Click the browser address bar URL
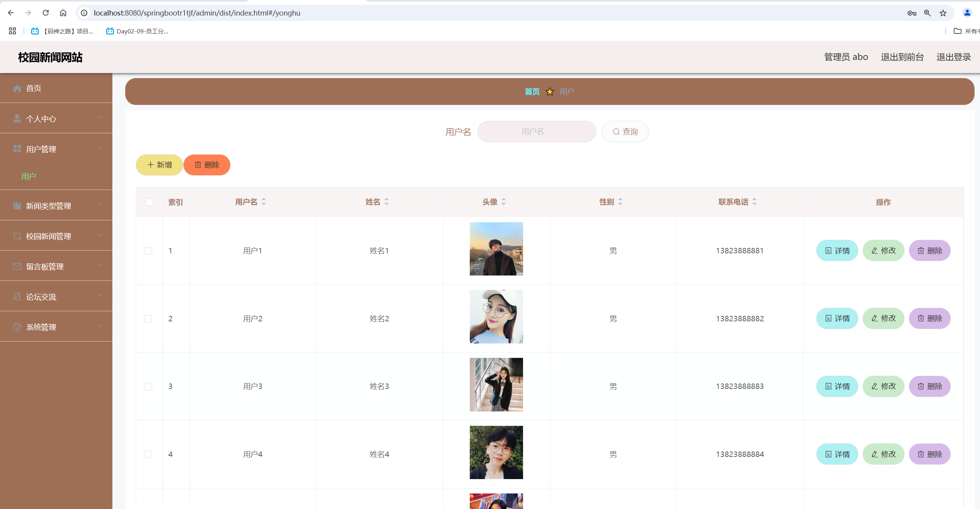This screenshot has width=980, height=509. tap(197, 13)
